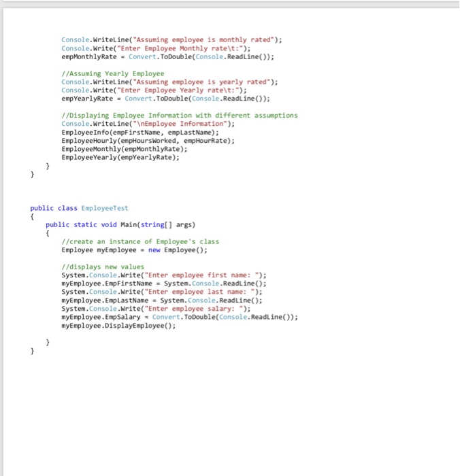Click the EmployeeHourly(empHoursWorked, empHourRate) call

(148, 141)
